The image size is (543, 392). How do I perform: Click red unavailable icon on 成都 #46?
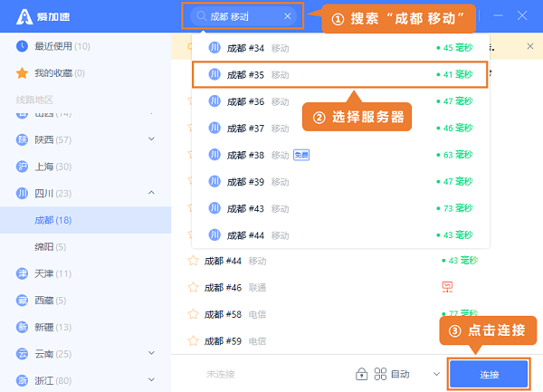447,287
